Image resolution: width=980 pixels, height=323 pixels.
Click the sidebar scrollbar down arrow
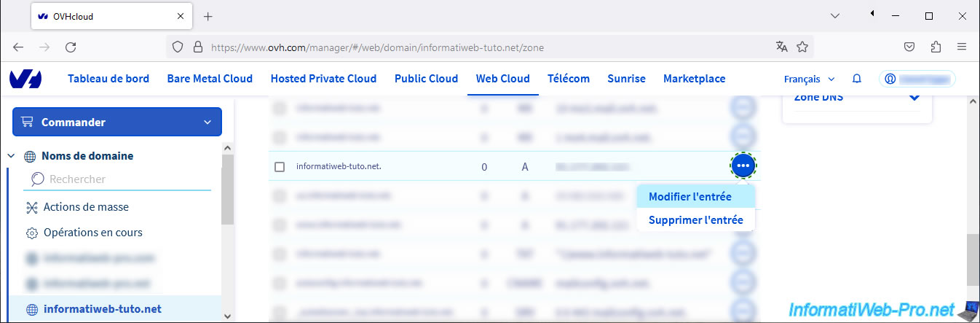click(227, 316)
